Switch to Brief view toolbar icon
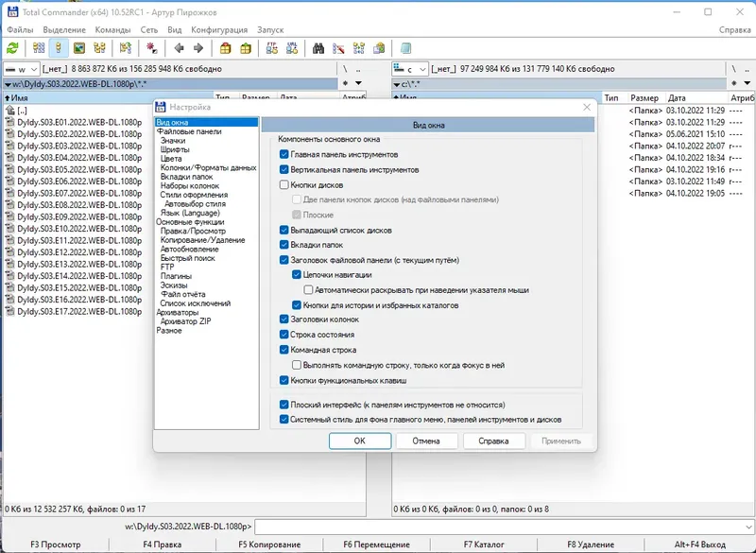 coord(39,48)
